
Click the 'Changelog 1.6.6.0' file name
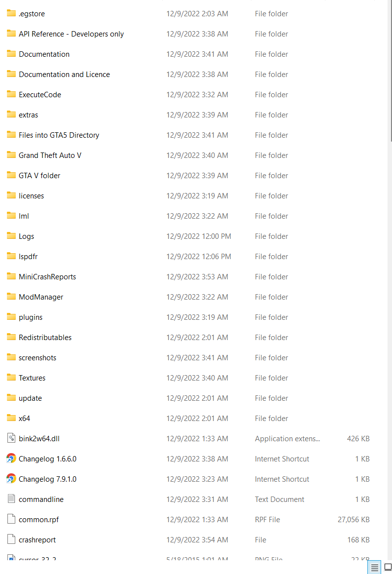coord(47,459)
